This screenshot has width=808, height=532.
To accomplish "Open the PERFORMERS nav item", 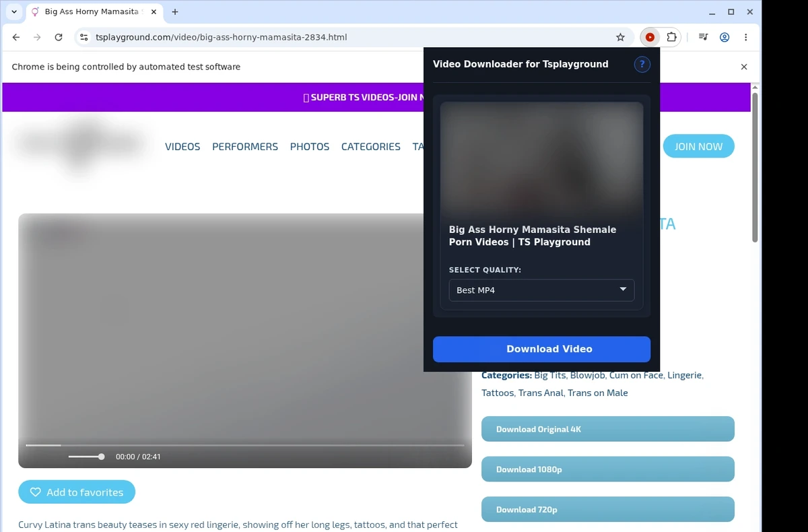I will point(245,147).
